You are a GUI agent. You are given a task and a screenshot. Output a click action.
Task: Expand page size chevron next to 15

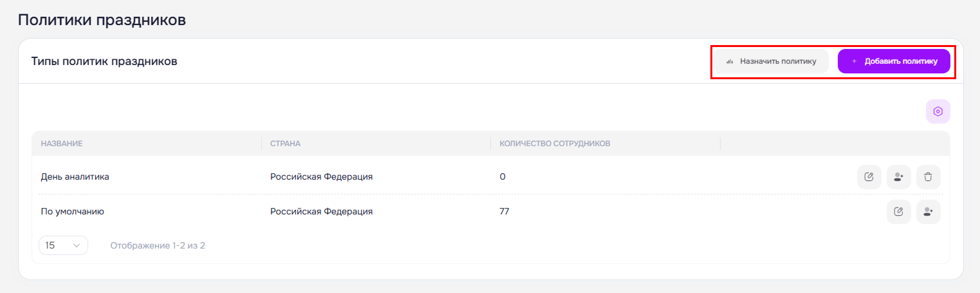point(77,245)
